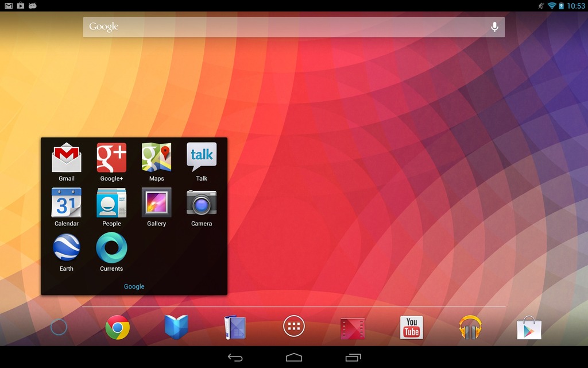This screenshot has height=368, width=588.
Task: Tap the Gmail notification in status bar
Action: (9, 6)
